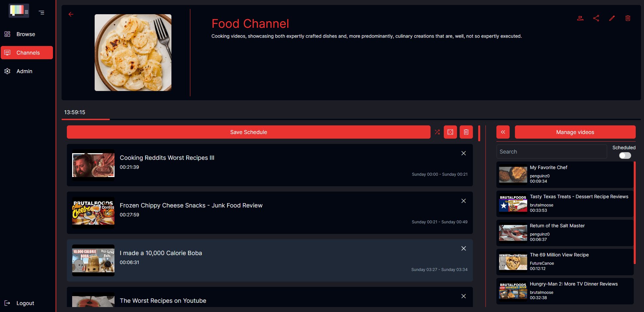Click the schedule timeline progress bar
644x312 pixels.
[351, 119]
